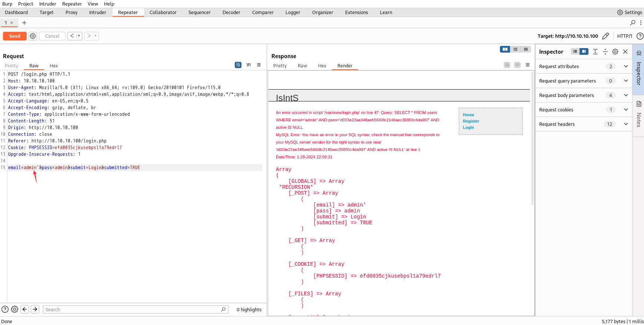Open the Repeater tab options kebab menu
The image size is (644, 325).
click(x=641, y=23)
